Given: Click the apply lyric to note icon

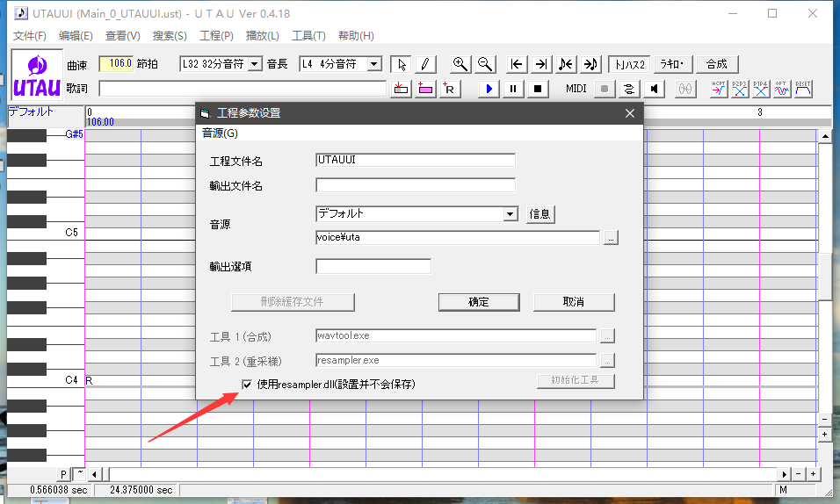Looking at the screenshot, I should point(402,89).
